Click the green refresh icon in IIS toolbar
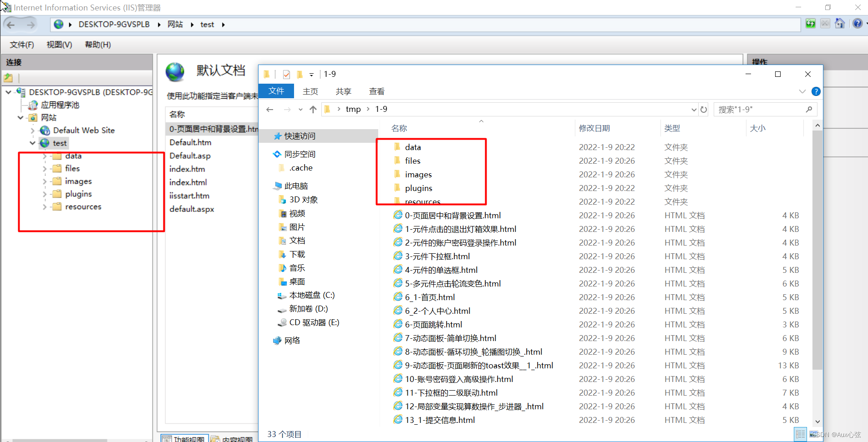 [811, 23]
